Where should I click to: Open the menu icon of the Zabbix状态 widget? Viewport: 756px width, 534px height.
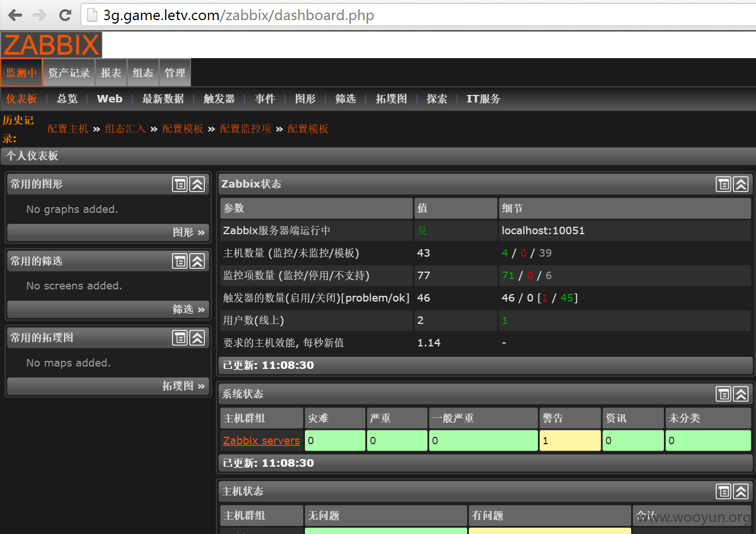pyautogui.click(x=724, y=184)
